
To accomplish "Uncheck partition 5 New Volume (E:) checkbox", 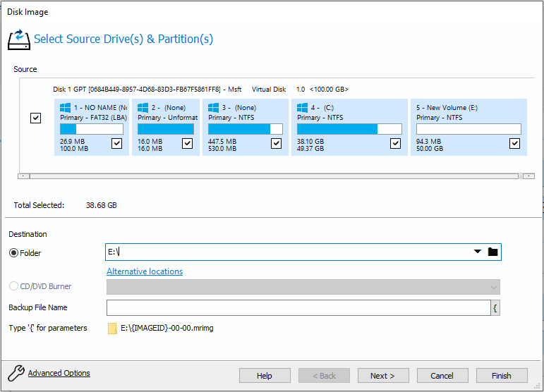I will 514,144.
